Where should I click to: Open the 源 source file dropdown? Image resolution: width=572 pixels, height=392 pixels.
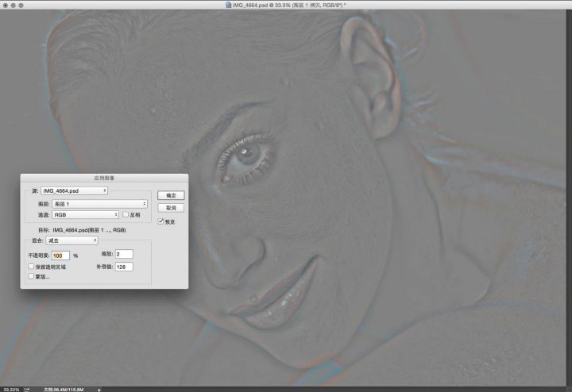click(x=74, y=190)
